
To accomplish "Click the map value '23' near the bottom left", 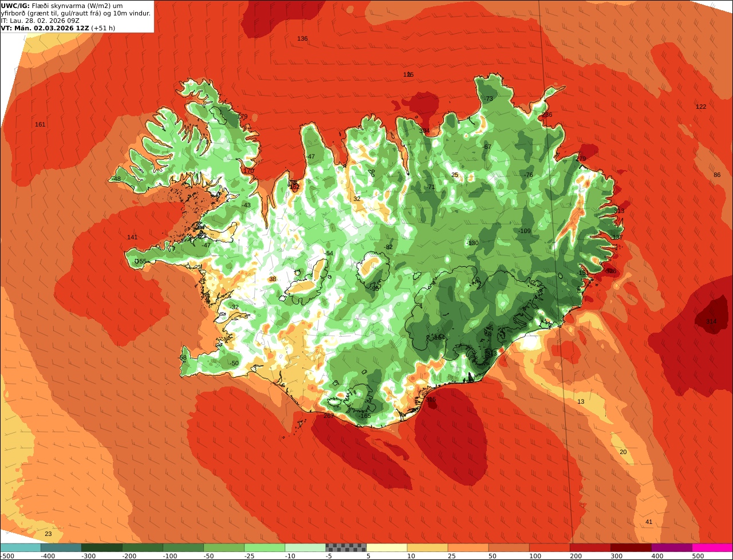I will tap(48, 534).
